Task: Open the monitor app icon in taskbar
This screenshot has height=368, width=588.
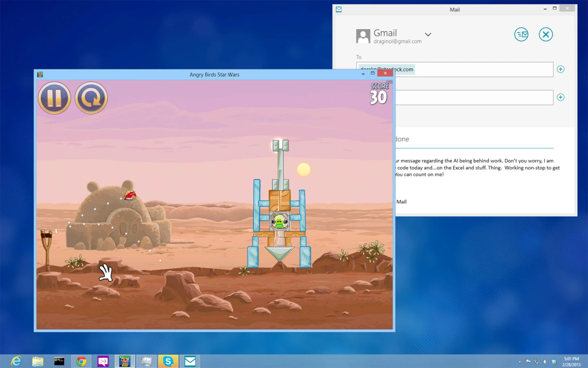Action: point(147,361)
